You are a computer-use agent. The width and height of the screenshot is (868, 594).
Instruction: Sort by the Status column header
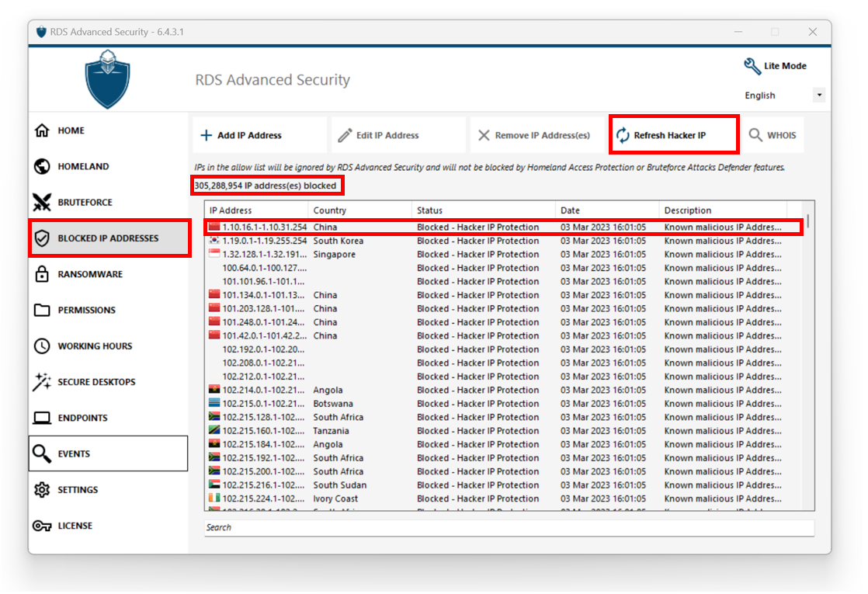[x=483, y=210]
